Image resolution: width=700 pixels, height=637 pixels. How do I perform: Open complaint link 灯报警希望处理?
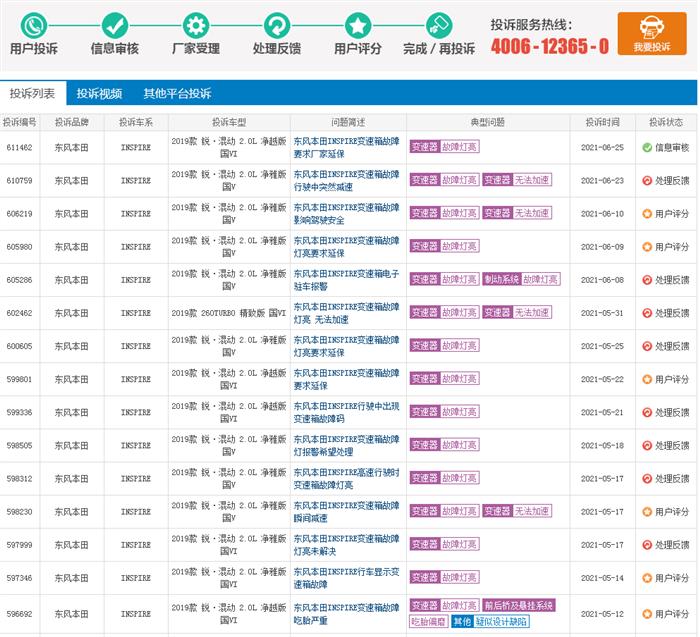coord(346,445)
